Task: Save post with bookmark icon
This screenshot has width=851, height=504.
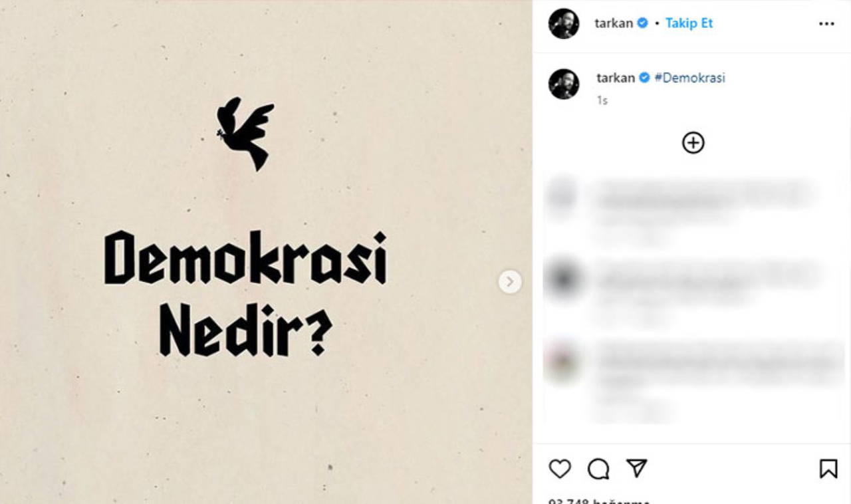Action: (828, 469)
